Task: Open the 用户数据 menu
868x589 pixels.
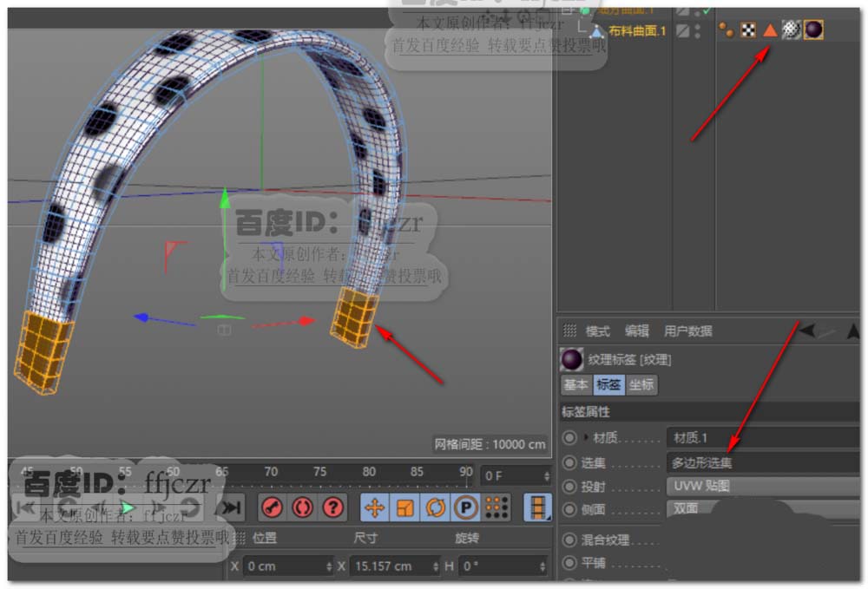Action: (687, 330)
